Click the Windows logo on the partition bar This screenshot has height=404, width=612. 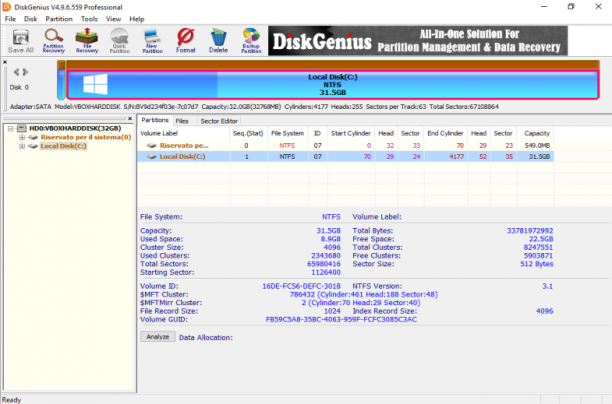(95, 84)
